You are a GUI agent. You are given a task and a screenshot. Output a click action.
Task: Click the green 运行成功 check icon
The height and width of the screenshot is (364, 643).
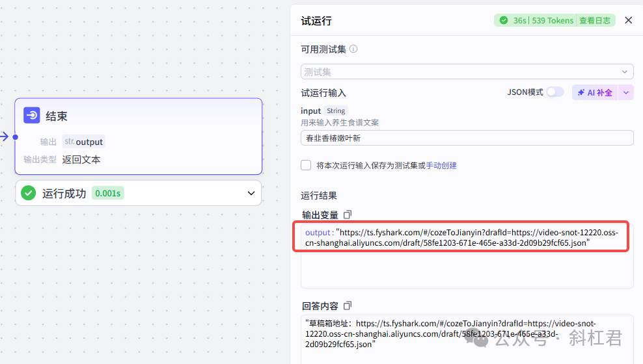click(28, 193)
